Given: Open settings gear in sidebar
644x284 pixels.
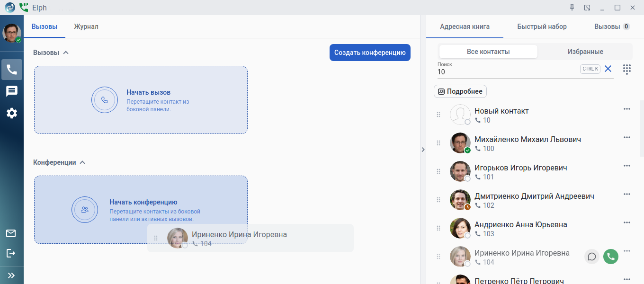Looking at the screenshot, I should [12, 113].
